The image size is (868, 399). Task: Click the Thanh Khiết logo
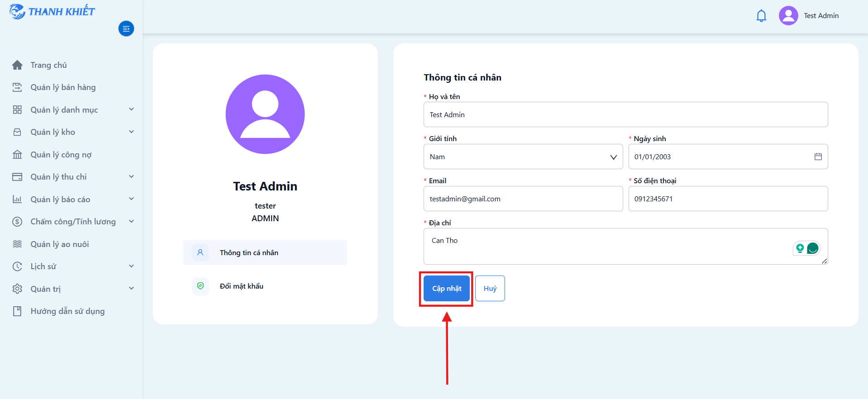pos(52,12)
